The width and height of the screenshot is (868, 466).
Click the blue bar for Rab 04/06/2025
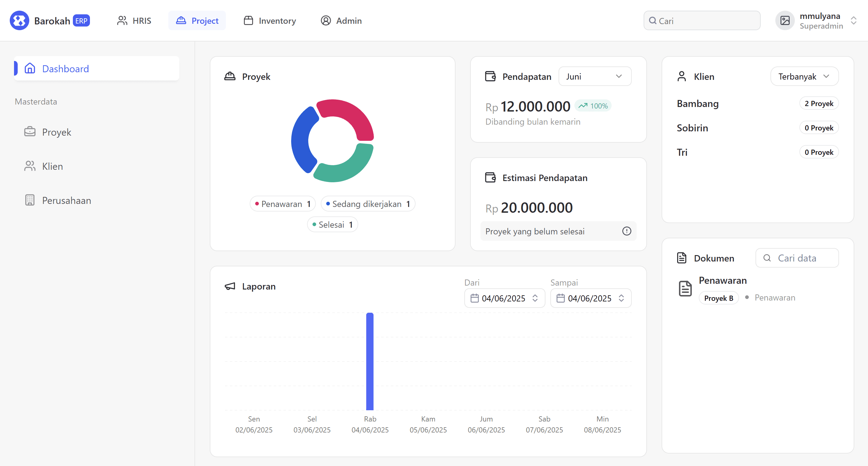point(370,361)
